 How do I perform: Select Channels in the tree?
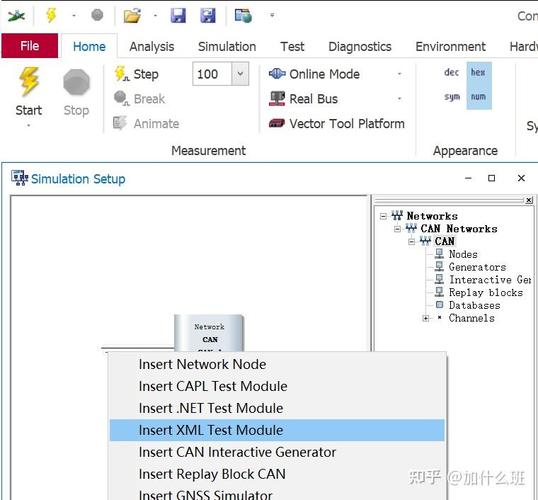[x=471, y=318]
